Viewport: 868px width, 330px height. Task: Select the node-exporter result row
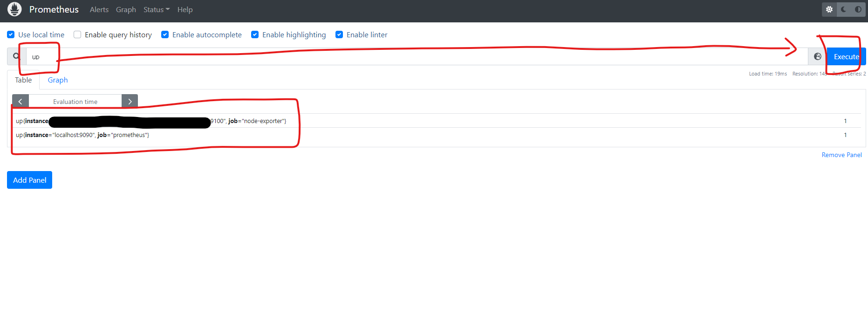pos(436,121)
